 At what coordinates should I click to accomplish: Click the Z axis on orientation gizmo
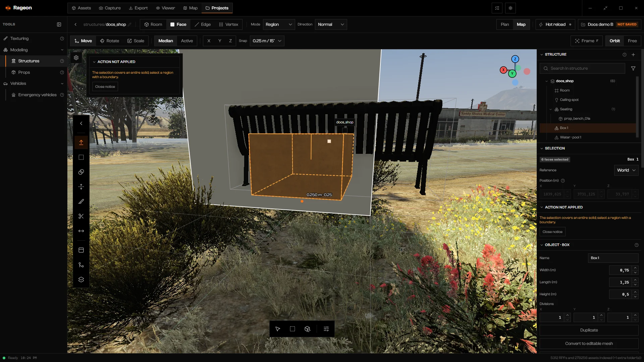[515, 59]
